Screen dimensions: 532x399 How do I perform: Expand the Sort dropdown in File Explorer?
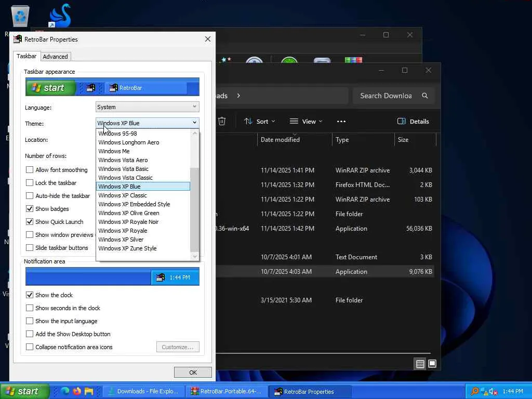260,121
